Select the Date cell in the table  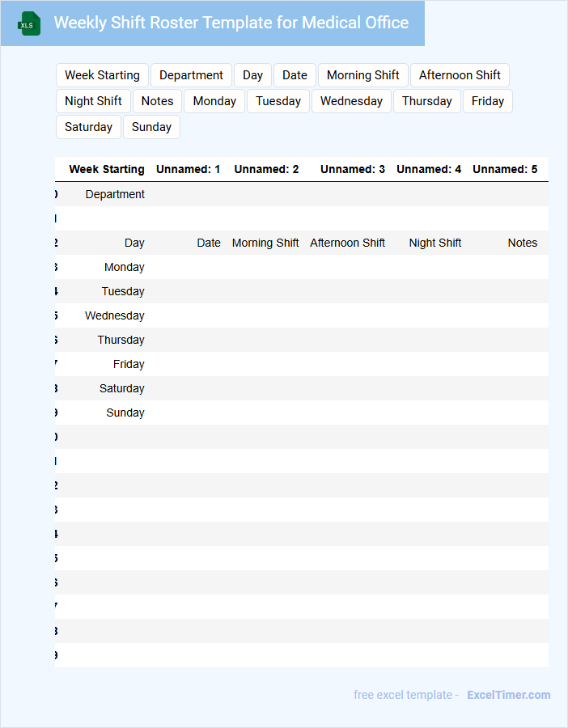coord(209,243)
